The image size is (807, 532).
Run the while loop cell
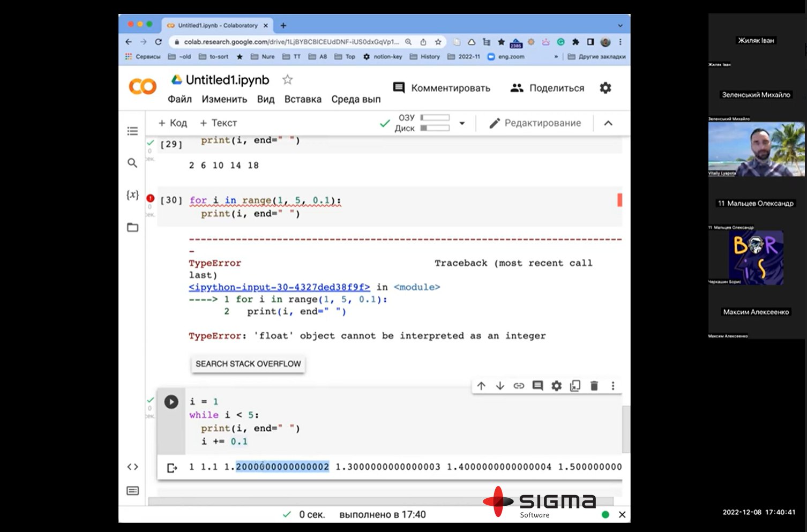[x=171, y=402]
